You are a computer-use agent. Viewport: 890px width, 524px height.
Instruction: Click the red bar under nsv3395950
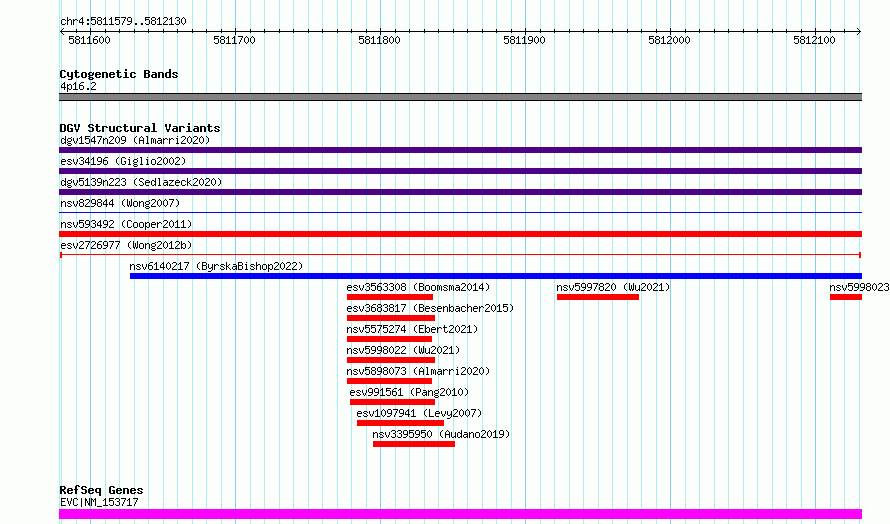coord(414,444)
